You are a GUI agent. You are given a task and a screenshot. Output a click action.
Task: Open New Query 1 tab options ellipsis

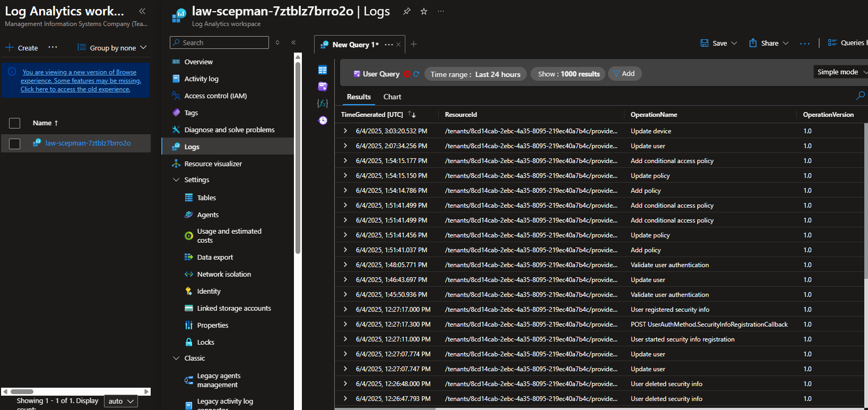(389, 45)
